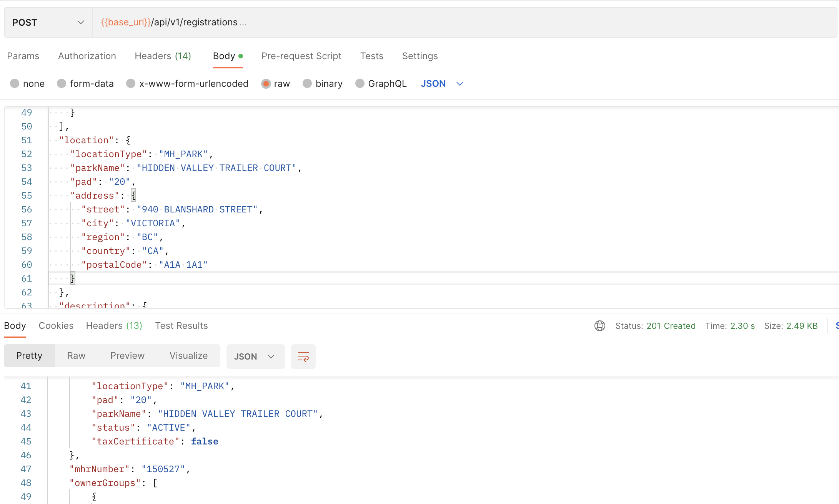Image resolution: width=839 pixels, height=504 pixels.
Task: Click "940 BLANSHARD STREET" value
Action: [x=197, y=209]
